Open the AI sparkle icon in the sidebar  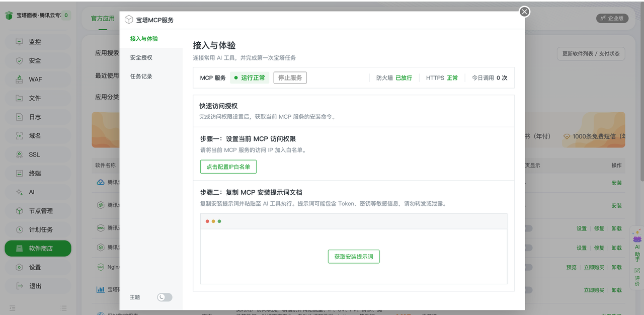(19, 192)
